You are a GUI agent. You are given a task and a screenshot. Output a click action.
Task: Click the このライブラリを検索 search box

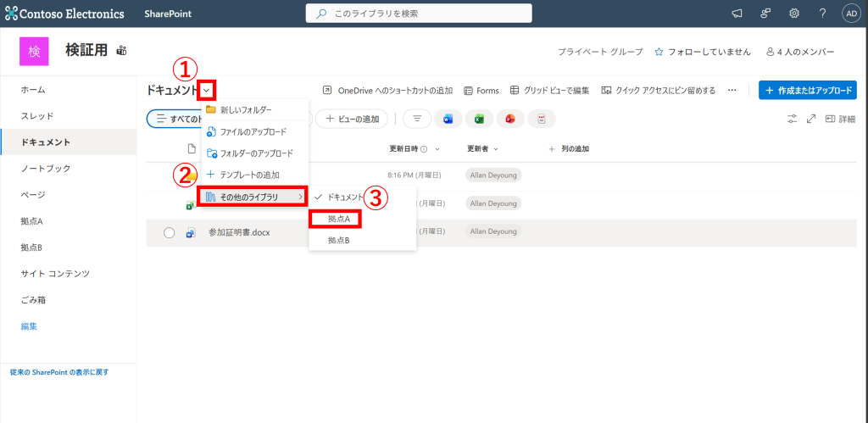coord(419,14)
